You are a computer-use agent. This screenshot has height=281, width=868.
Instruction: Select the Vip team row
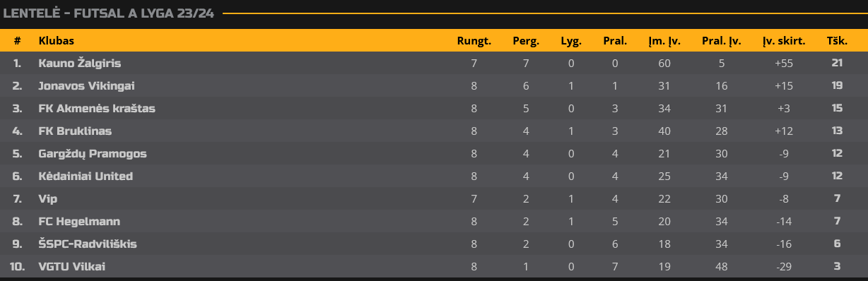pyautogui.click(x=434, y=198)
